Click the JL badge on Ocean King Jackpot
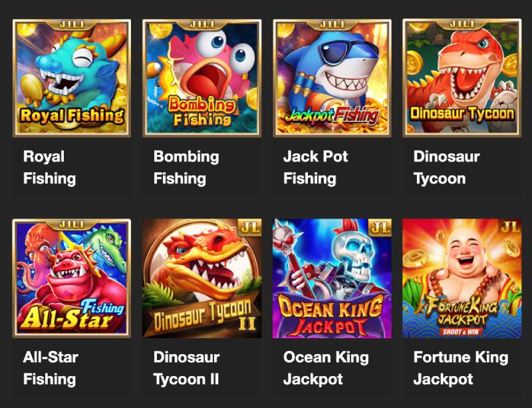Screen dimensions: 532x408 [x=380, y=227]
